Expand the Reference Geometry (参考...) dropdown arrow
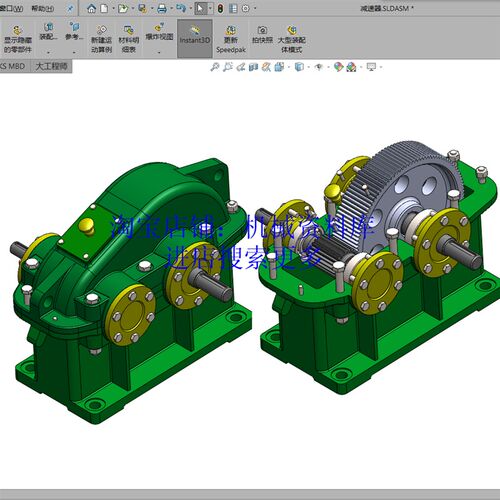Screen dimensions: 500x500 point(74,52)
